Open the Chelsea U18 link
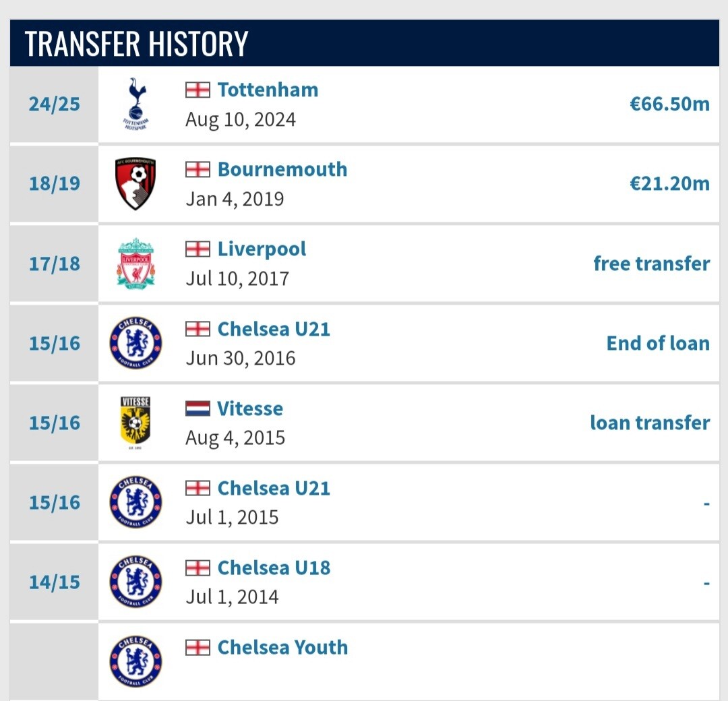728x701 pixels. (274, 568)
